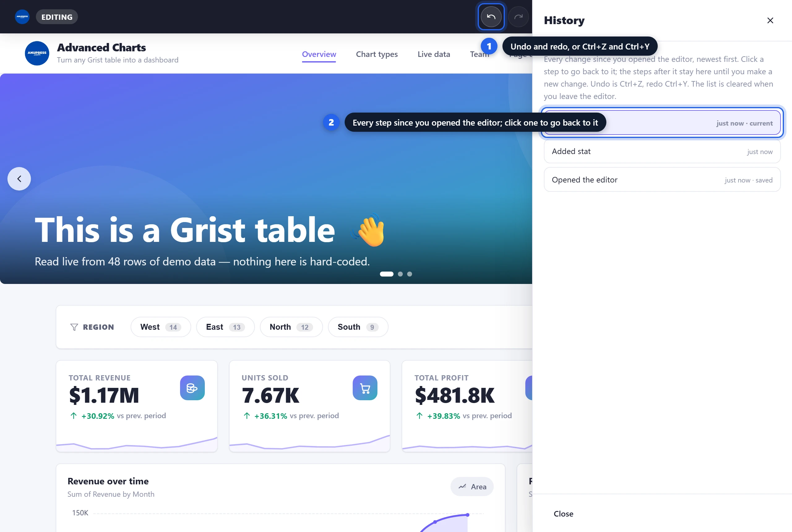Click the Redo arrow button
Screen dimensions: 792x532
tap(518, 17)
